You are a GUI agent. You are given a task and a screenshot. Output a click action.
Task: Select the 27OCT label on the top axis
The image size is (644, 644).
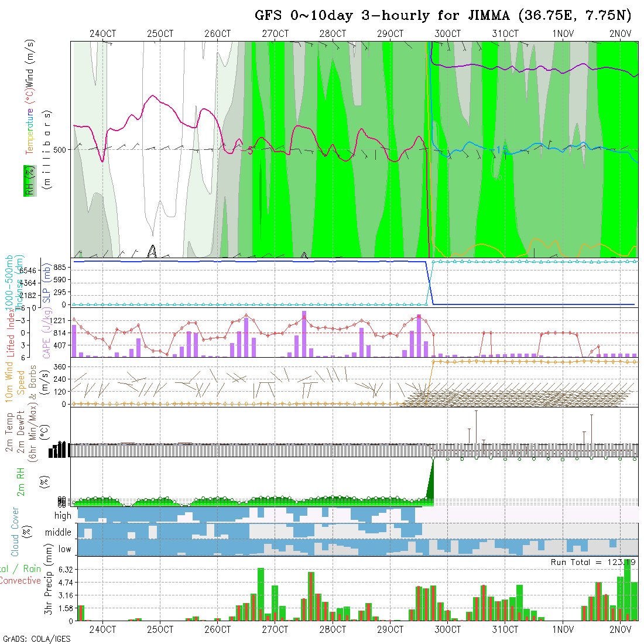pyautogui.click(x=275, y=34)
